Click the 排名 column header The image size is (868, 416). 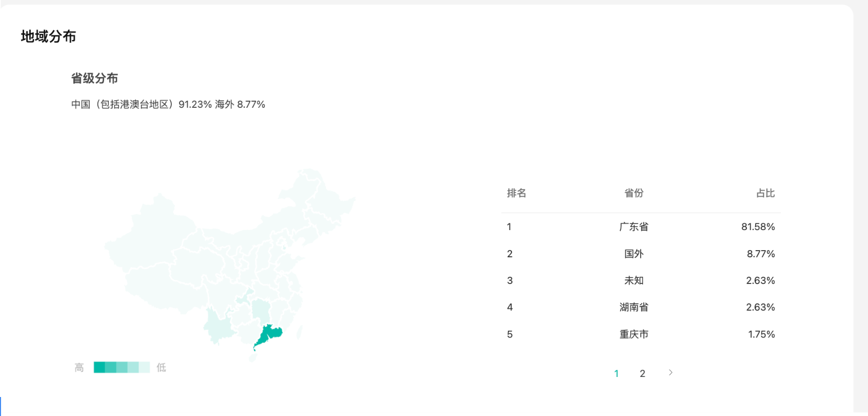pos(516,193)
